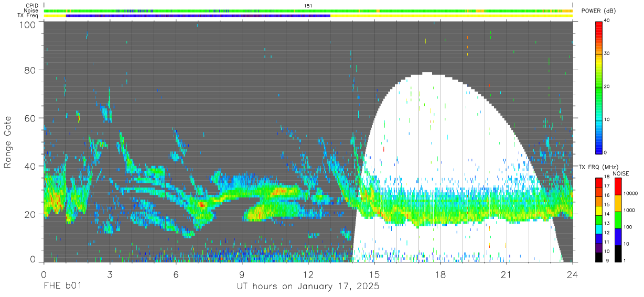The width and height of the screenshot is (644, 297).
Task: Click the 10 tick on the power scale
Action: click(607, 119)
